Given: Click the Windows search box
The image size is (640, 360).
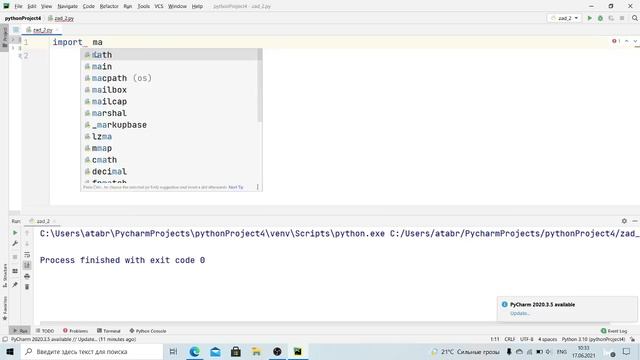Looking at the screenshot, I should pyautogui.click(x=91, y=351).
